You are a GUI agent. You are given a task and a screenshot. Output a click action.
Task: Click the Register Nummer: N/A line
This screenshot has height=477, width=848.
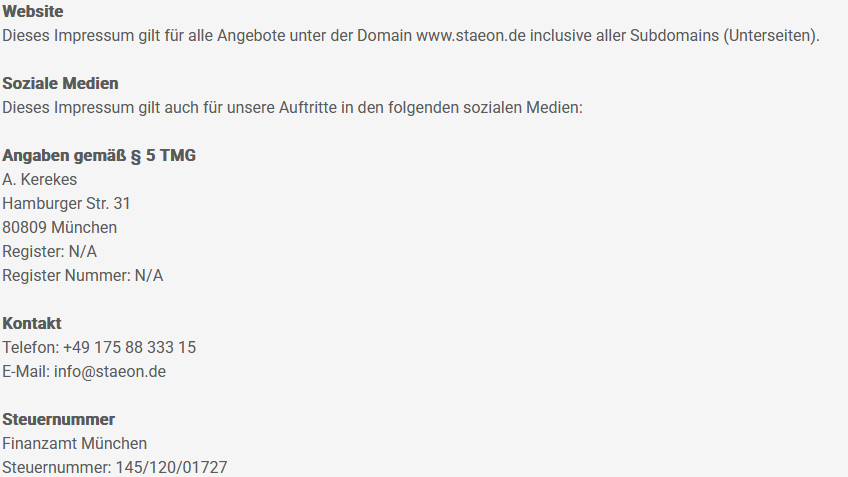pyautogui.click(x=83, y=276)
